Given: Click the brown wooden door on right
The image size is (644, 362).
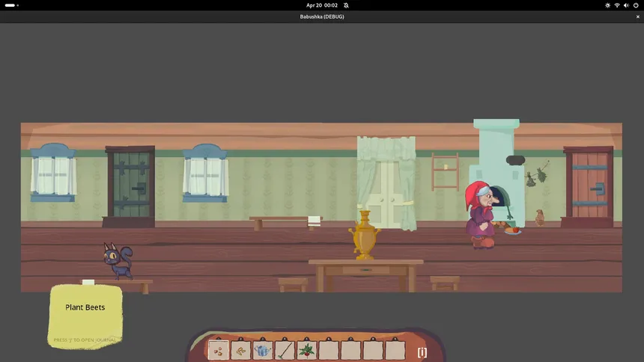Looking at the screenshot, I should click(589, 185).
